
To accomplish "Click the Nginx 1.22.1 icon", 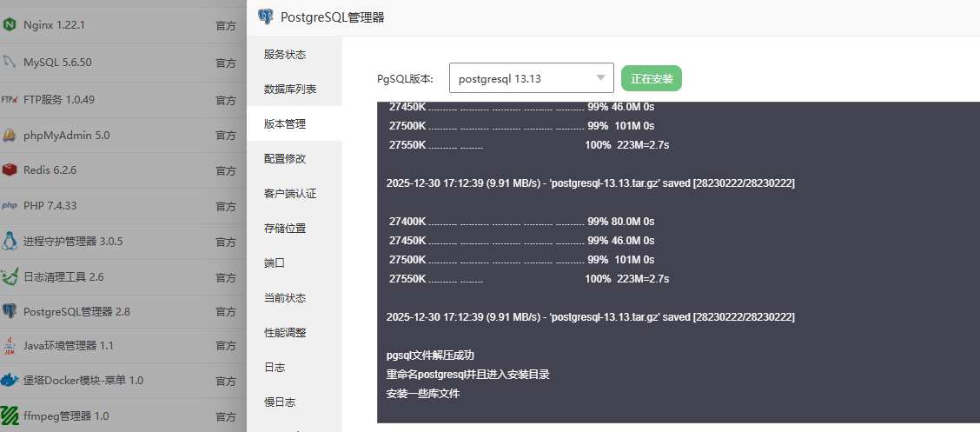I will 10,25.
